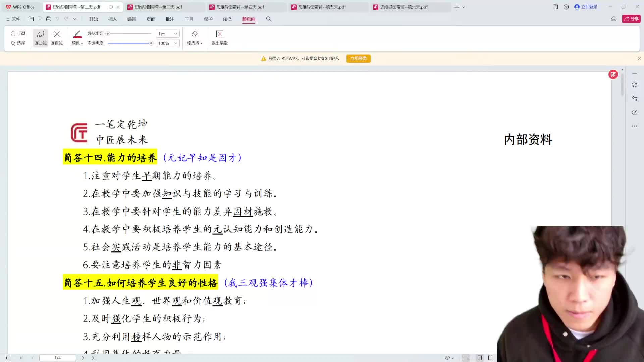Image resolution: width=644 pixels, height=362 pixels.
Task: Open the search tool in the ribbon
Action: (x=268, y=19)
